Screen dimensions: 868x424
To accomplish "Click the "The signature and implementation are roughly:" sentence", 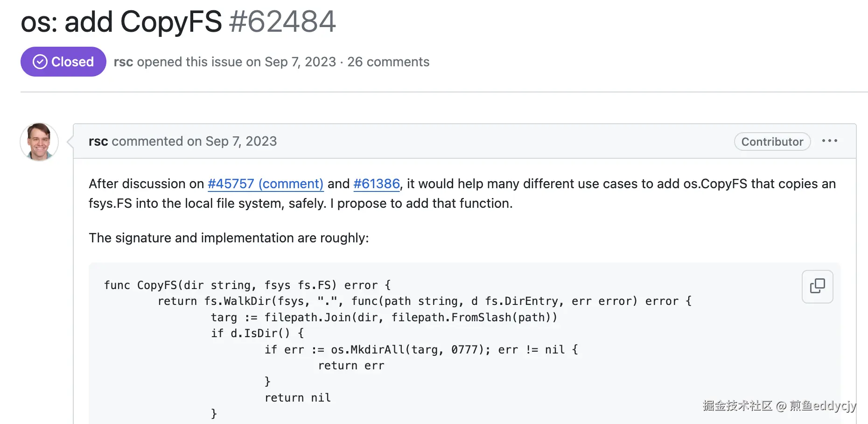I will tap(229, 238).
